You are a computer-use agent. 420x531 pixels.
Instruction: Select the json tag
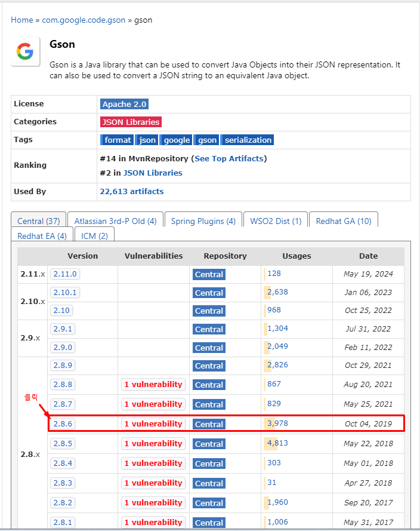coord(147,140)
